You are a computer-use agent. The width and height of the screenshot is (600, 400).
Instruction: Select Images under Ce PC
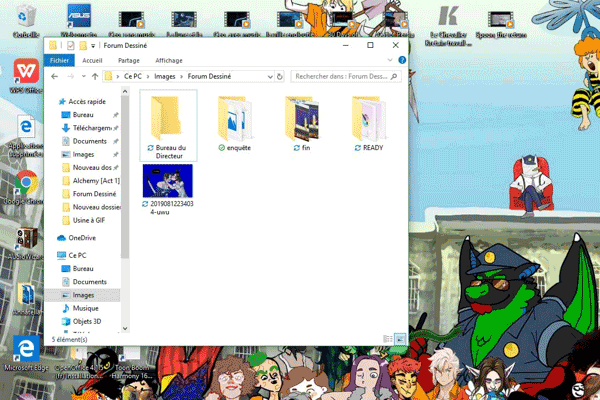click(x=83, y=295)
